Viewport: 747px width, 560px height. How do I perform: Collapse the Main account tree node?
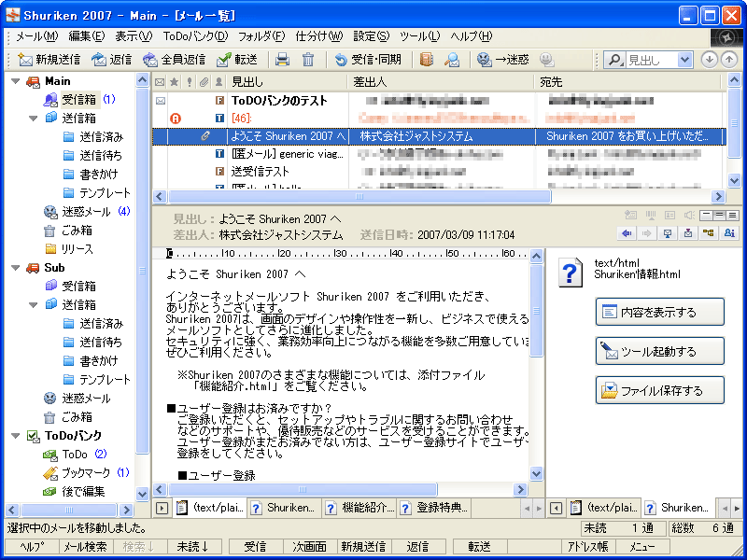pyautogui.click(x=15, y=81)
